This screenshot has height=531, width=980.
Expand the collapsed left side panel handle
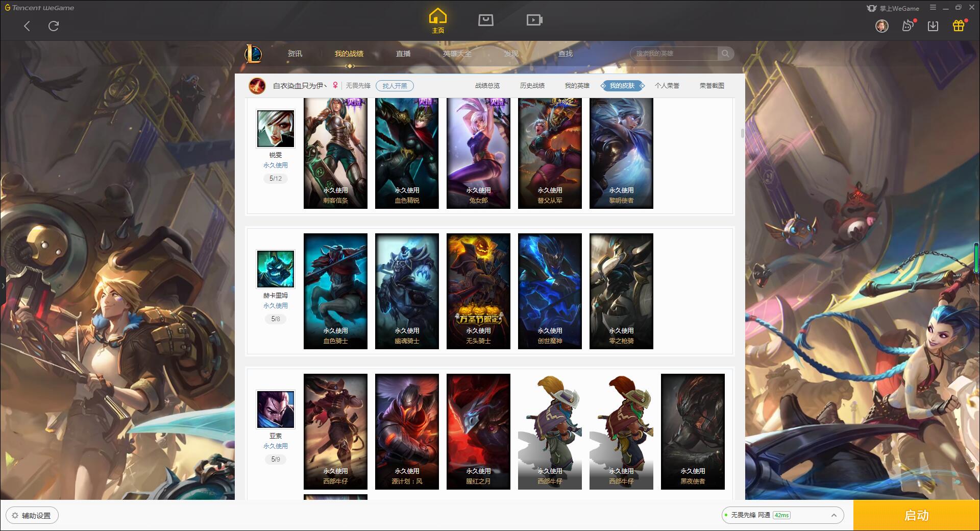coord(3,286)
